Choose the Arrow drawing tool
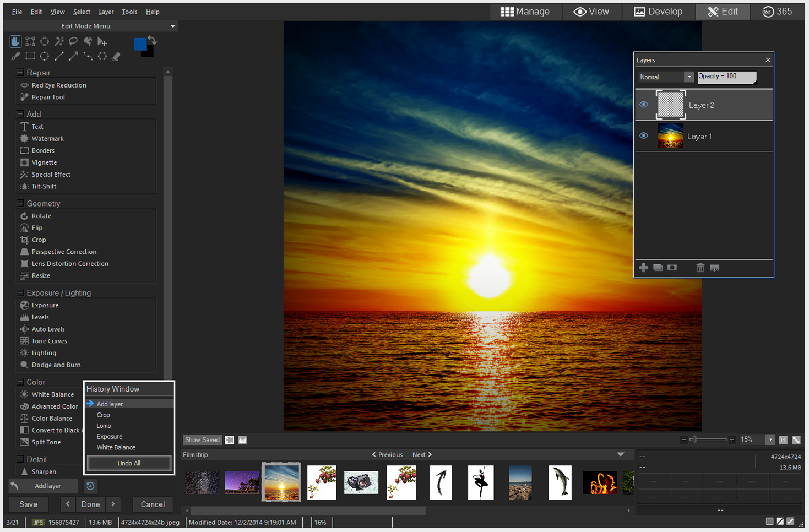Image resolution: width=809 pixels, height=532 pixels. tap(73, 56)
